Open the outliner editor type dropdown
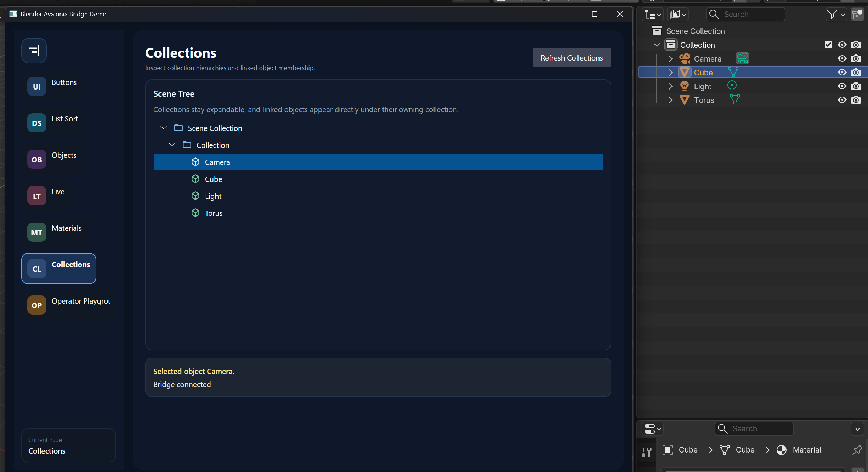Viewport: 868px width, 472px height. click(653, 15)
